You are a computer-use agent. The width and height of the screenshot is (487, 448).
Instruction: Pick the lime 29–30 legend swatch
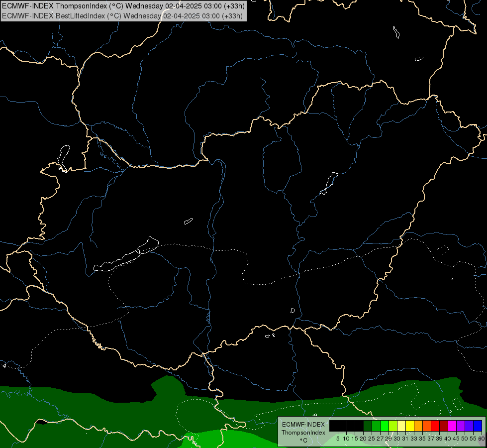(393, 426)
